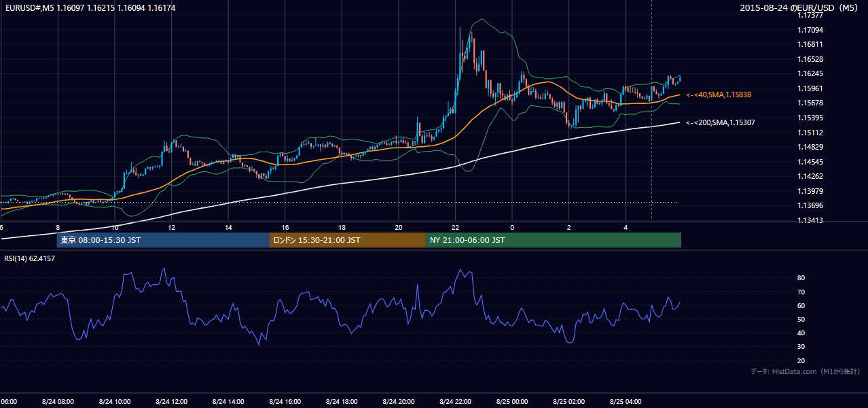Click price scale value 1.15961
The image size is (868, 408).
pyautogui.click(x=810, y=88)
